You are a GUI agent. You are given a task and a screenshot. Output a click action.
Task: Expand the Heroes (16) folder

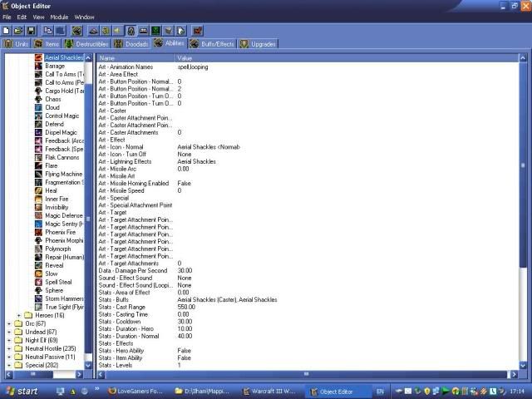[x=19, y=315]
